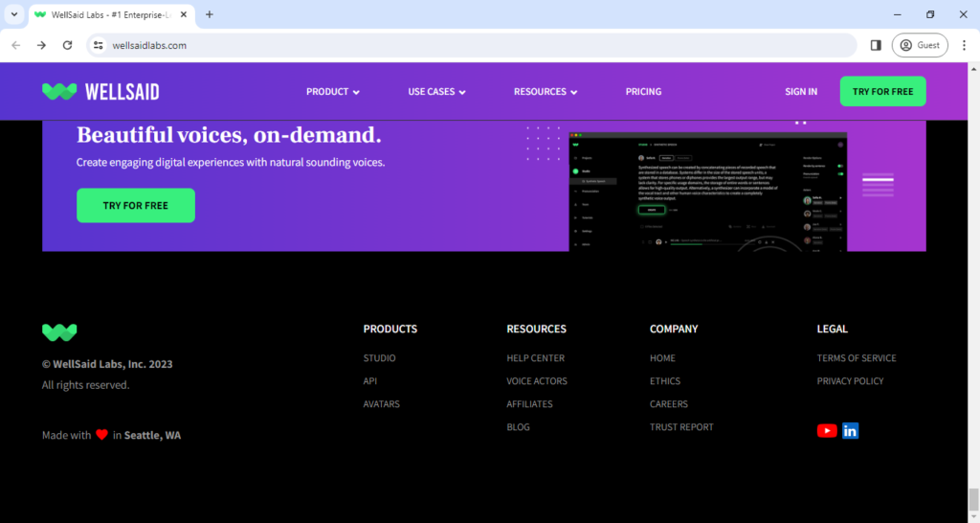Click the green WellSaid logo in footer

click(59, 332)
